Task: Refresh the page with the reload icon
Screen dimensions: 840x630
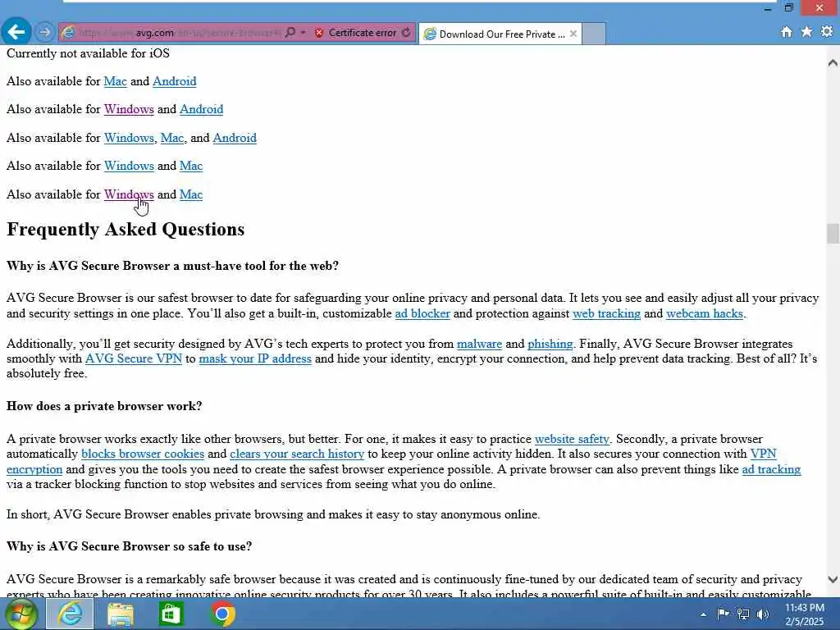Action: pos(407,33)
